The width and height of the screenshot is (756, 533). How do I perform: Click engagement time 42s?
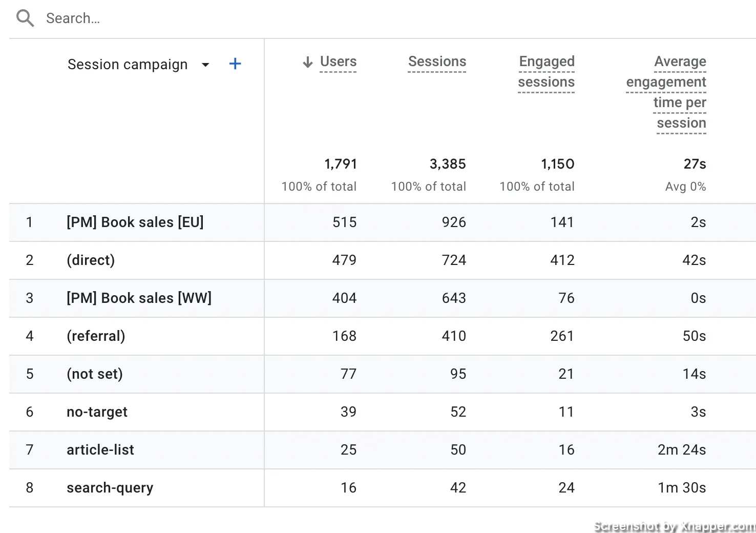[x=695, y=260]
